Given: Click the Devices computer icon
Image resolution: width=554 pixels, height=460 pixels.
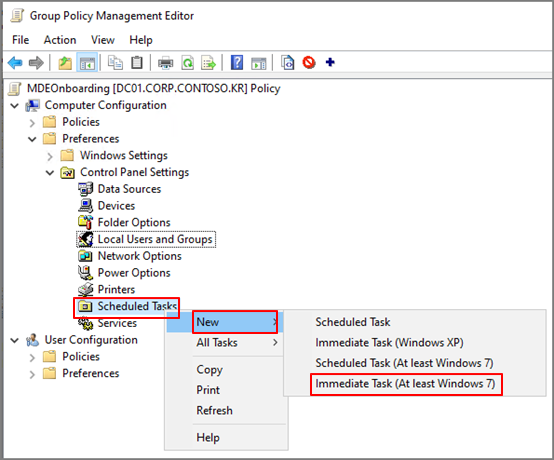Looking at the screenshot, I should (x=86, y=206).
